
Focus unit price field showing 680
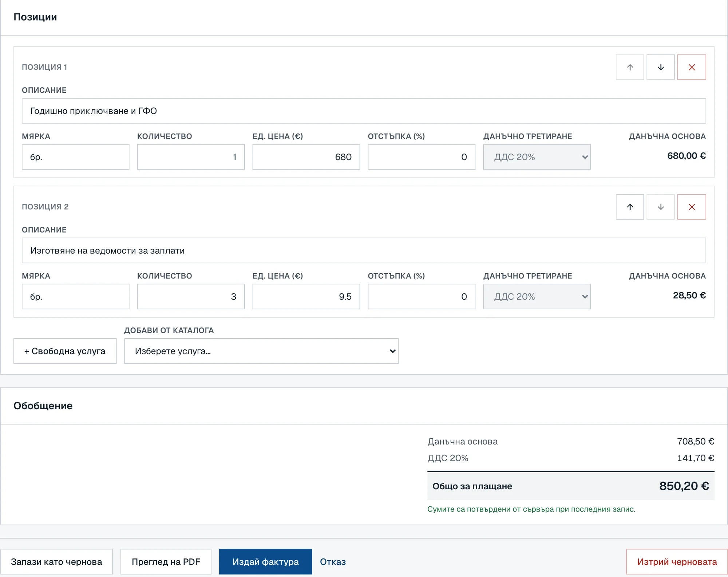click(x=306, y=157)
